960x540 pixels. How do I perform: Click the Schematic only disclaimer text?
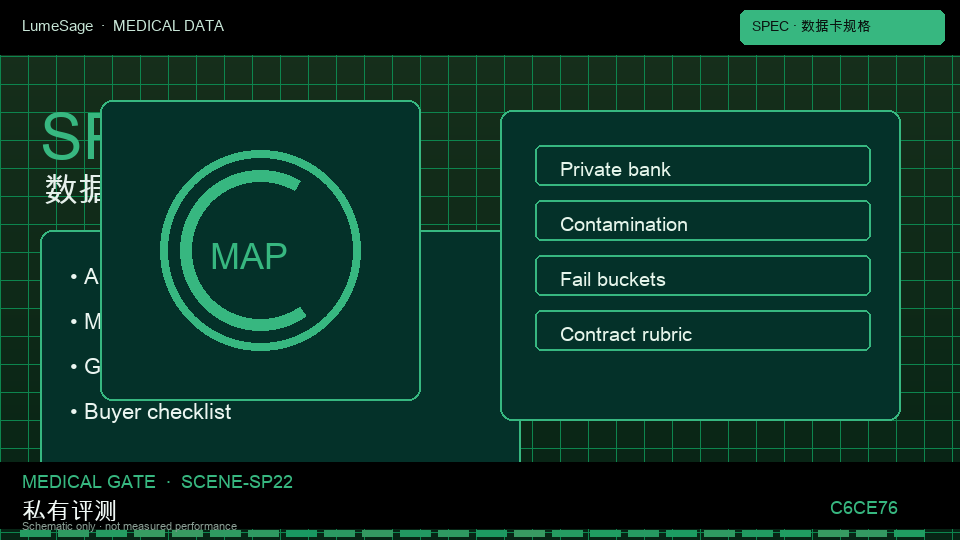click(129, 526)
